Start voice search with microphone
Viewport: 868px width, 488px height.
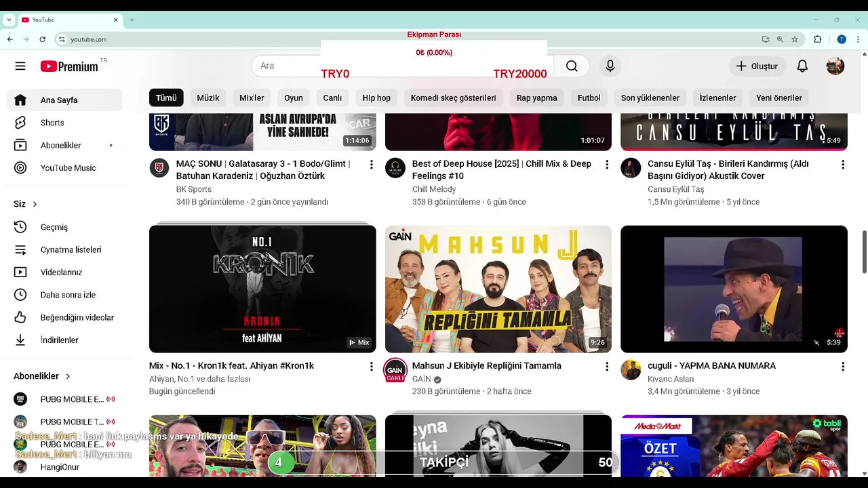(610, 66)
